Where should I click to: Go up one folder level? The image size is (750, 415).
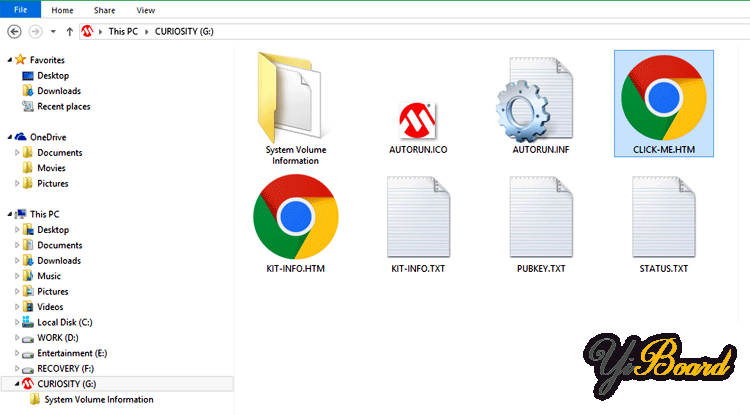coord(70,32)
